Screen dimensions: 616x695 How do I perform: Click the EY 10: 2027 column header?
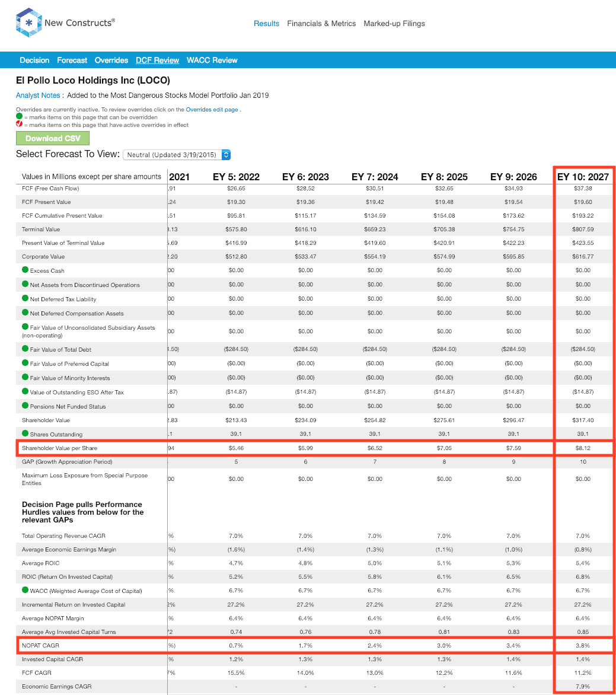tap(583, 177)
